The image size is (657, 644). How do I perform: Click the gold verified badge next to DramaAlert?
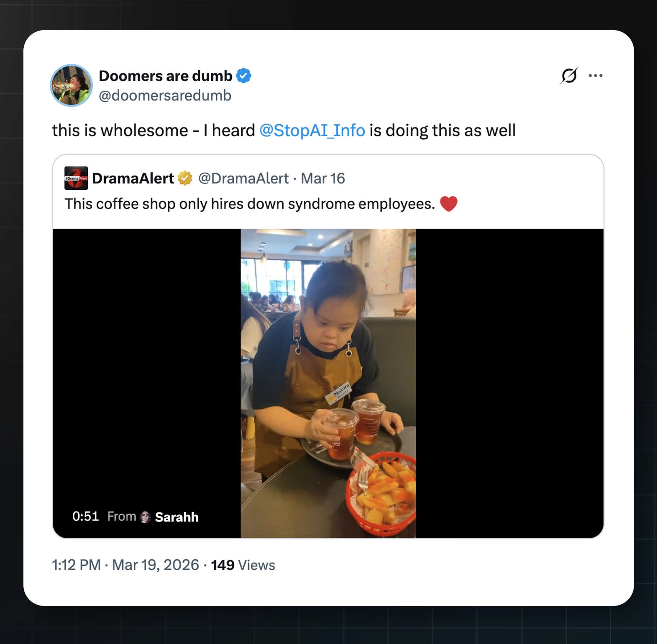[185, 178]
